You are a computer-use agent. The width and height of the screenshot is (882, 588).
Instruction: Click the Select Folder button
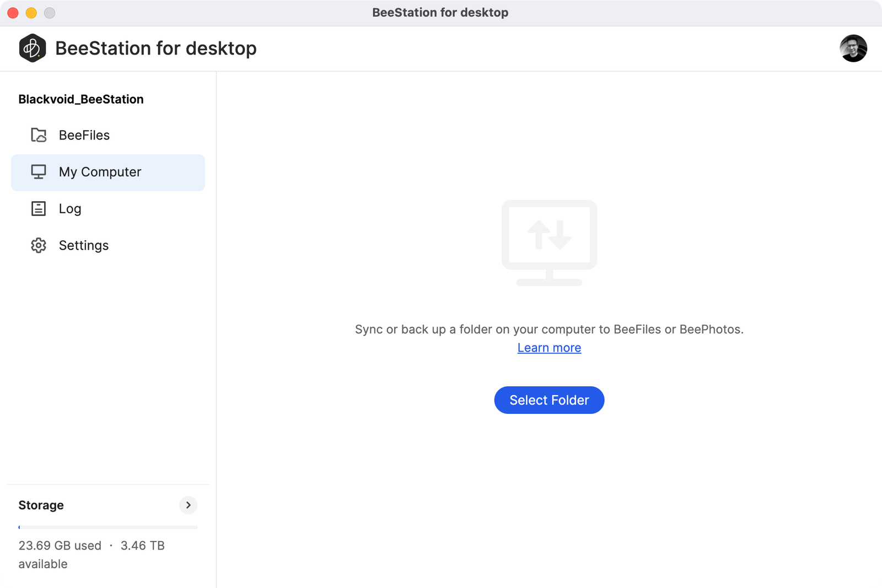549,400
